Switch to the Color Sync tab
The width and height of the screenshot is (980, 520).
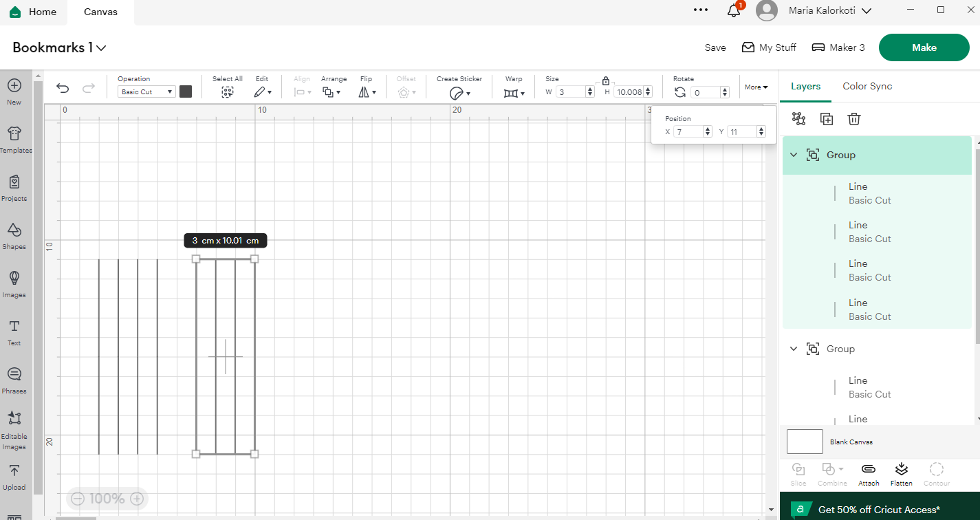point(867,86)
